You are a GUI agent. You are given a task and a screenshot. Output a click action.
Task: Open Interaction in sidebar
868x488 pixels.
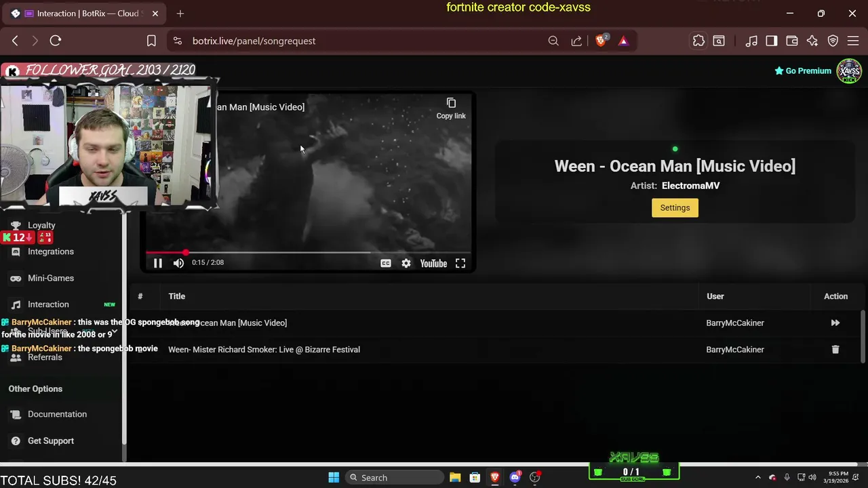pyautogui.click(x=48, y=304)
